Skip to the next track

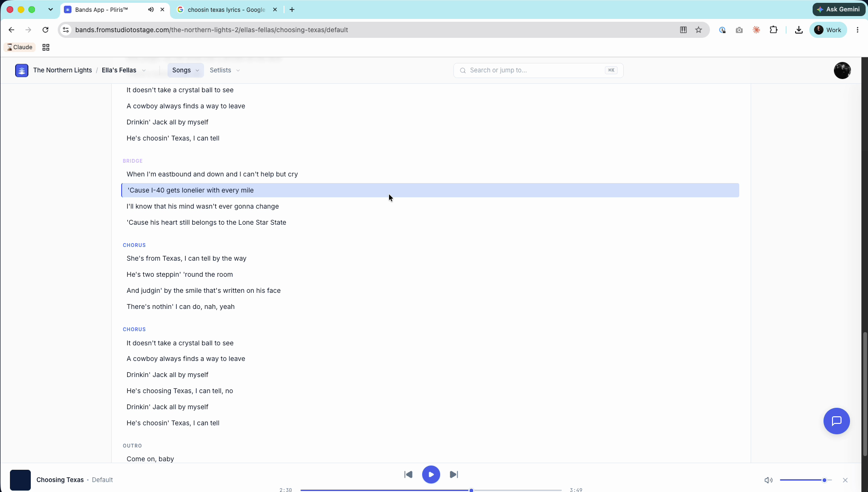click(454, 474)
